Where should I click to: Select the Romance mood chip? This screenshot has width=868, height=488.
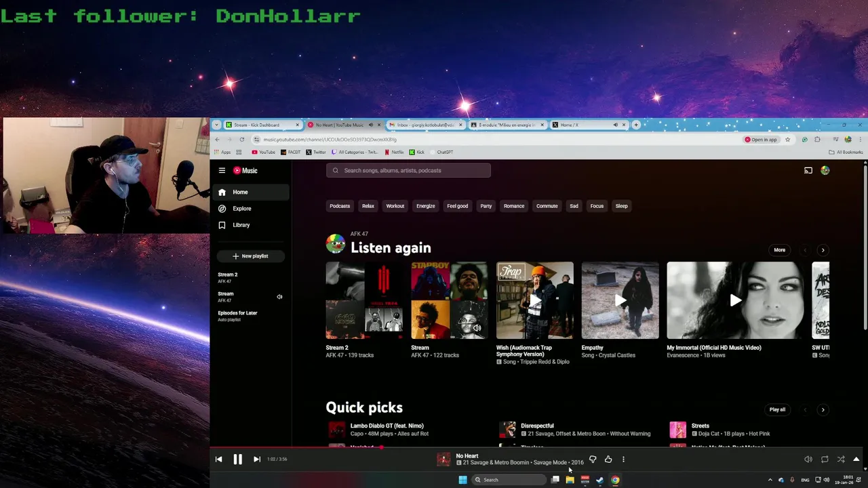coord(514,206)
